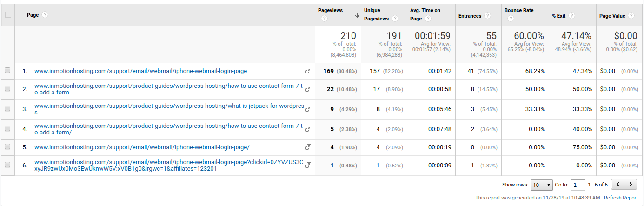This screenshot has height=206, width=644.
Task: Click the Refresh Report link
Action: pos(621,198)
